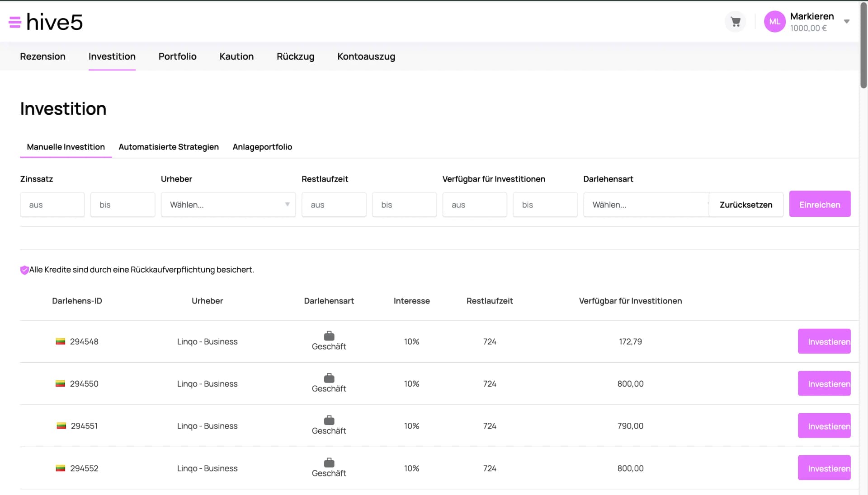
Task: Open the Urheber Wählen dropdown
Action: [228, 205]
